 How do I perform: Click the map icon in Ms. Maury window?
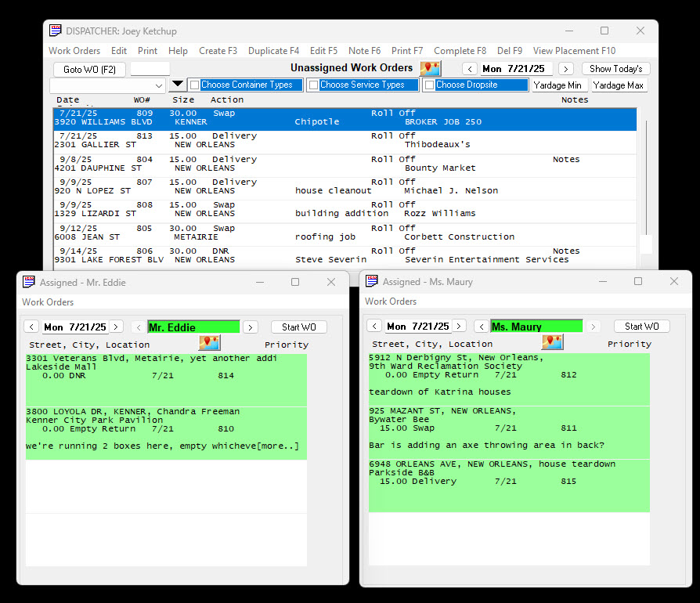[x=552, y=342]
